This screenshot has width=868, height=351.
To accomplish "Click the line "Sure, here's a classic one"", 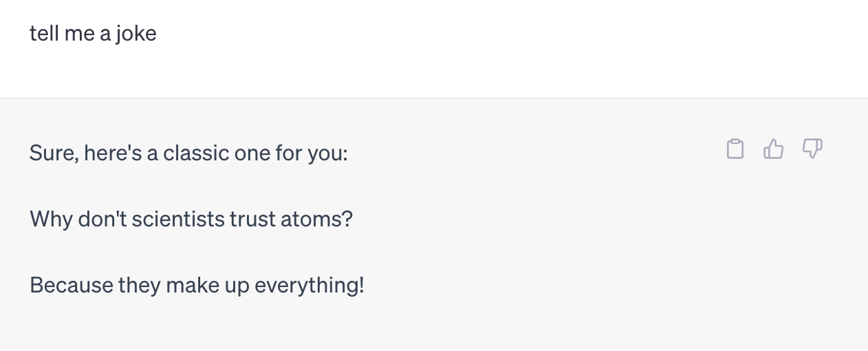I will 188,153.
